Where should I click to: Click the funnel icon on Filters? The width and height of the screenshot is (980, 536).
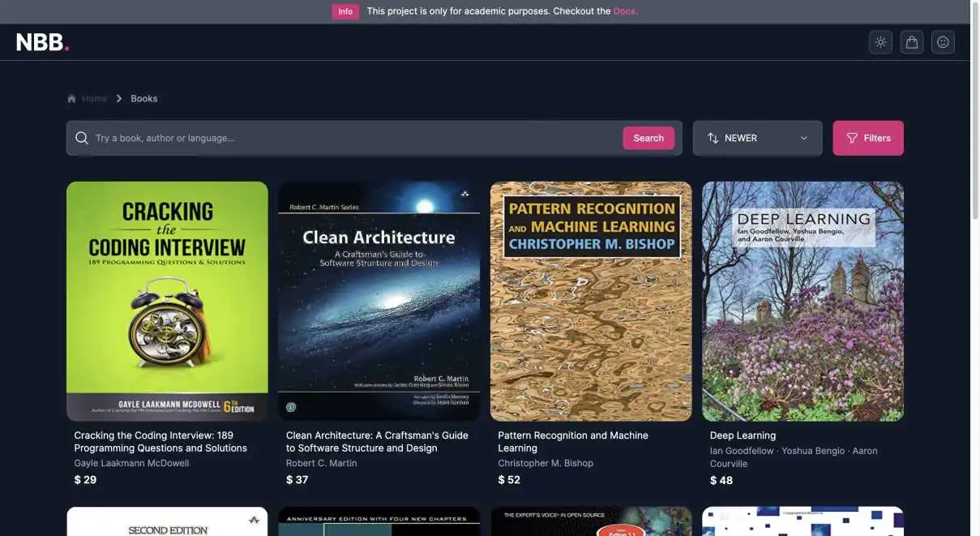852,138
